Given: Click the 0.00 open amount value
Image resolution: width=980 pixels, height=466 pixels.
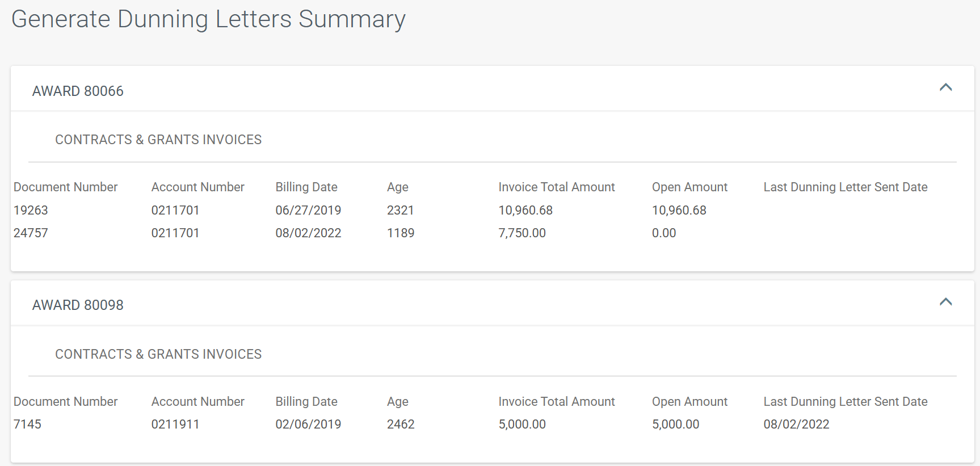Looking at the screenshot, I should [664, 233].
